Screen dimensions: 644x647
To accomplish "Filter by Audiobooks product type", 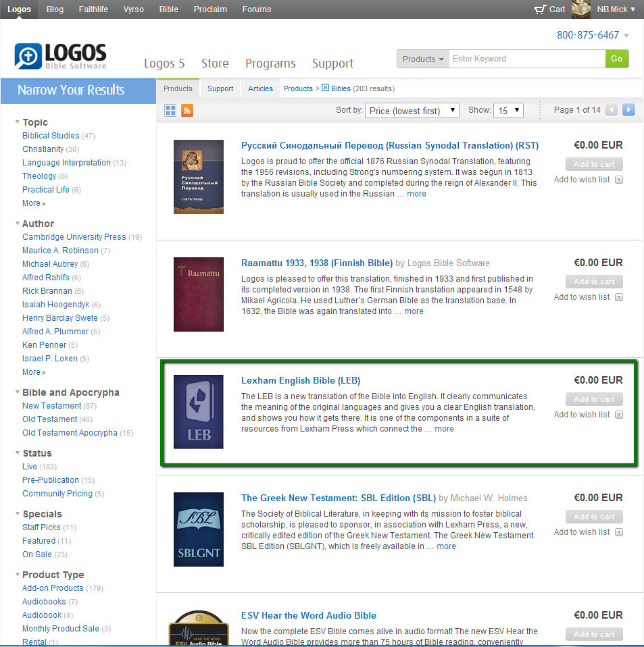I will click(44, 602).
